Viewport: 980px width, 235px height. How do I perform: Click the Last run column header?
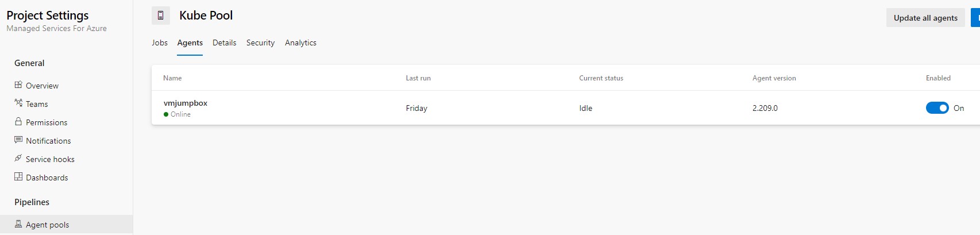(418, 78)
